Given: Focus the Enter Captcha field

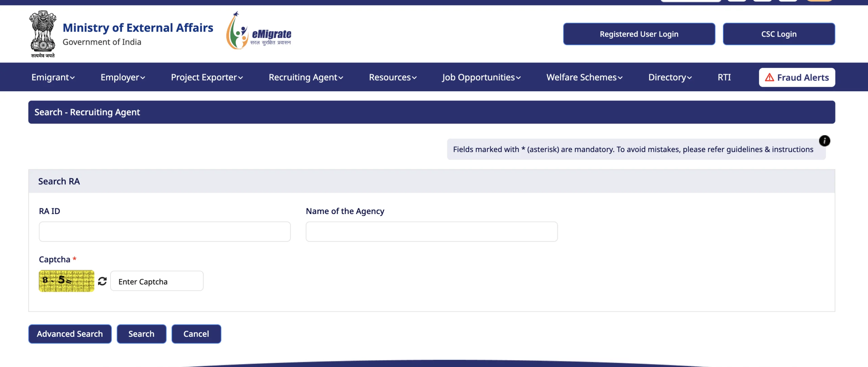Looking at the screenshot, I should [157, 281].
